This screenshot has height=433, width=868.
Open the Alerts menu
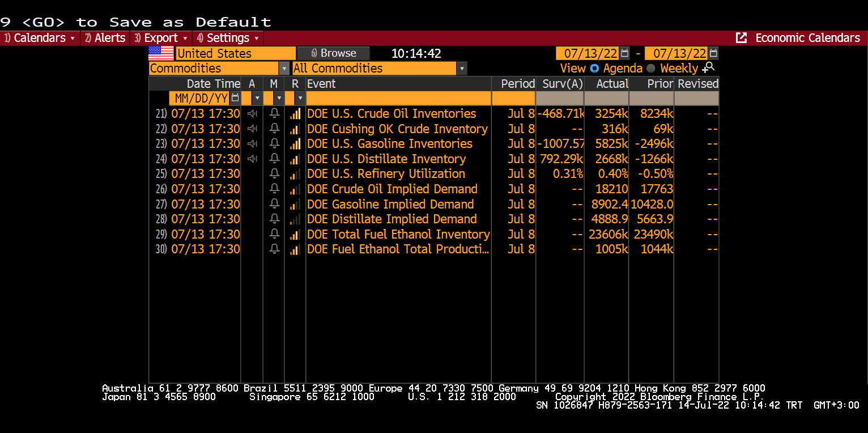click(x=105, y=38)
